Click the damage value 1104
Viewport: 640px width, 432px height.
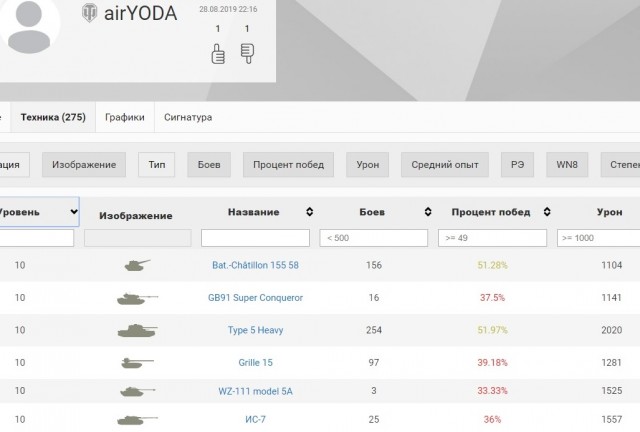611,265
